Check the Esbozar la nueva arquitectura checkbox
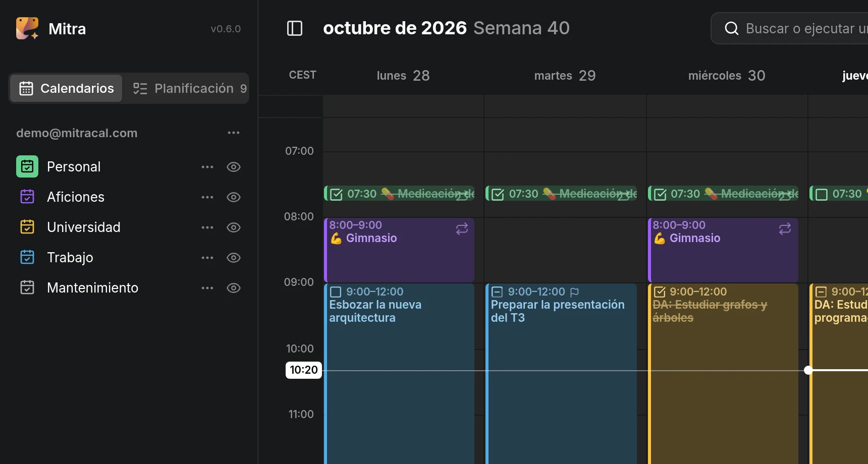The width and height of the screenshot is (868, 464). click(x=336, y=292)
